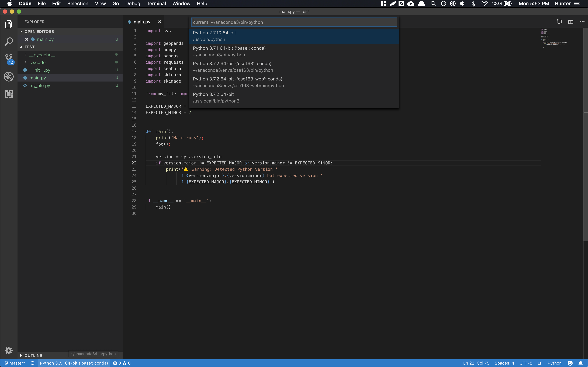Click the battery 100% indicator
This screenshot has width=588, height=367.
pos(501,3)
